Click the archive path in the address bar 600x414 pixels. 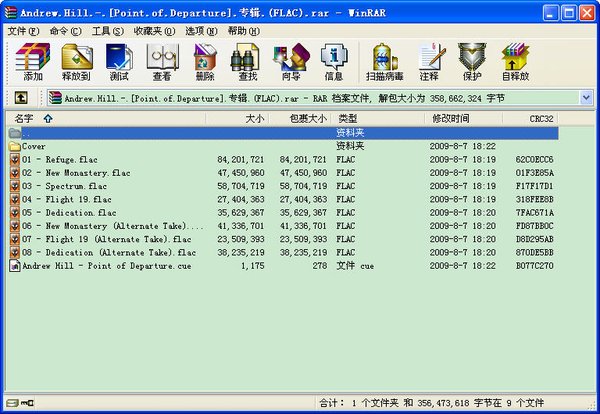[285, 98]
